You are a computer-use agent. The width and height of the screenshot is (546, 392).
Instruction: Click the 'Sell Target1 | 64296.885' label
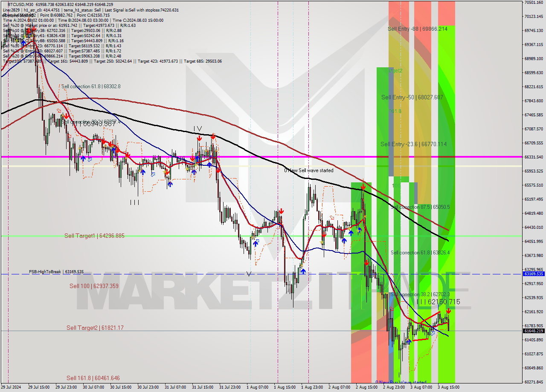(94, 236)
